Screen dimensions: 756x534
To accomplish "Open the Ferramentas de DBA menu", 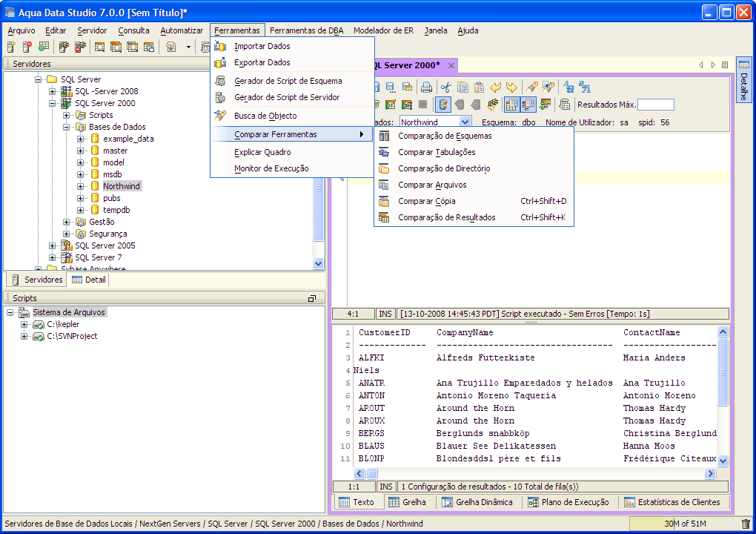I will click(x=307, y=30).
